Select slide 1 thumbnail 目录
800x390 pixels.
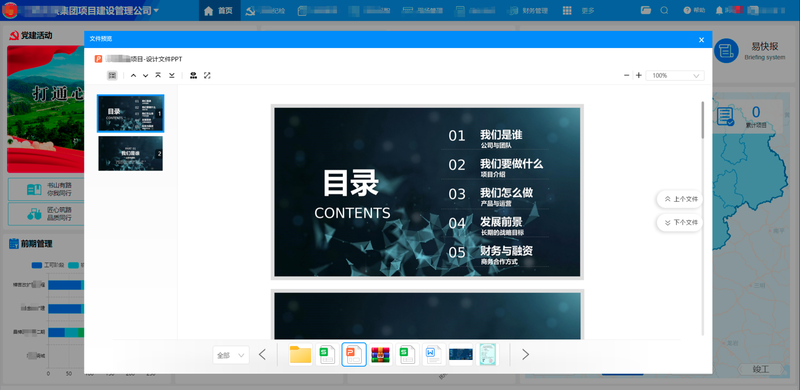coord(131,113)
